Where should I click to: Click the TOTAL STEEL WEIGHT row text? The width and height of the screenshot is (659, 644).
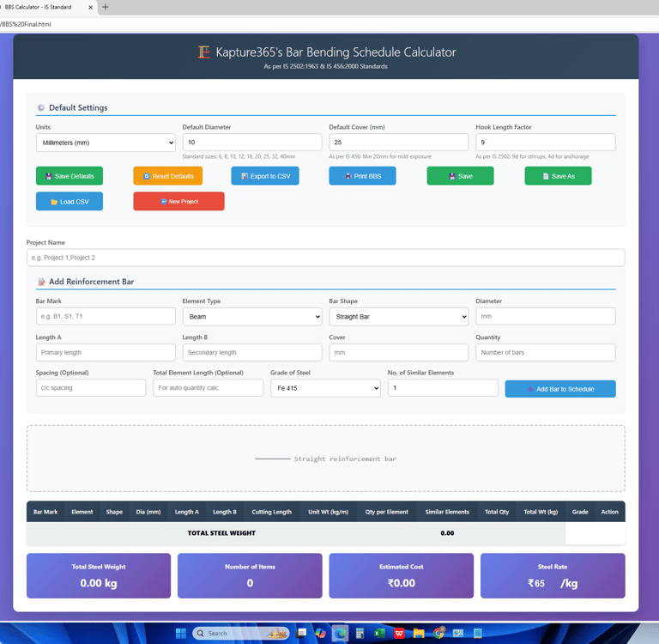click(221, 533)
